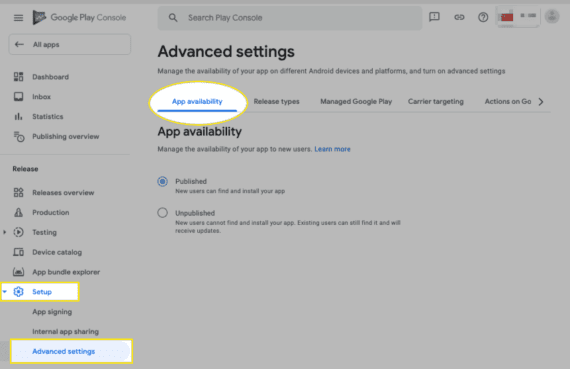Image resolution: width=570 pixels, height=369 pixels.
Task: Open Dashboard in the sidebar
Action: (51, 77)
